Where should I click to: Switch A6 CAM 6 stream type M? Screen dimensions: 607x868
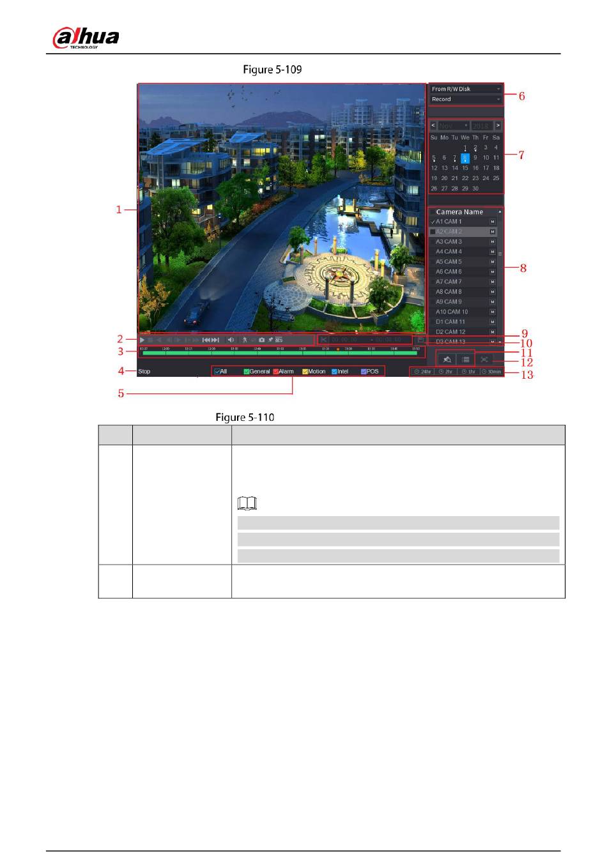pyautogui.click(x=493, y=272)
